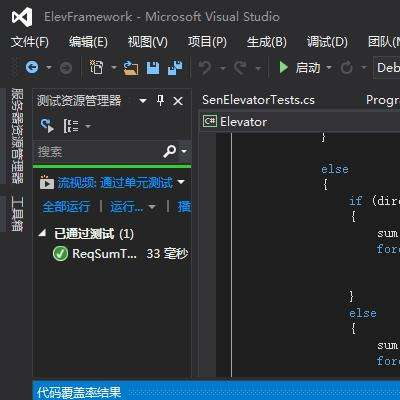Open the undo history dropdown arrow
400x400 pixels.
point(222,68)
